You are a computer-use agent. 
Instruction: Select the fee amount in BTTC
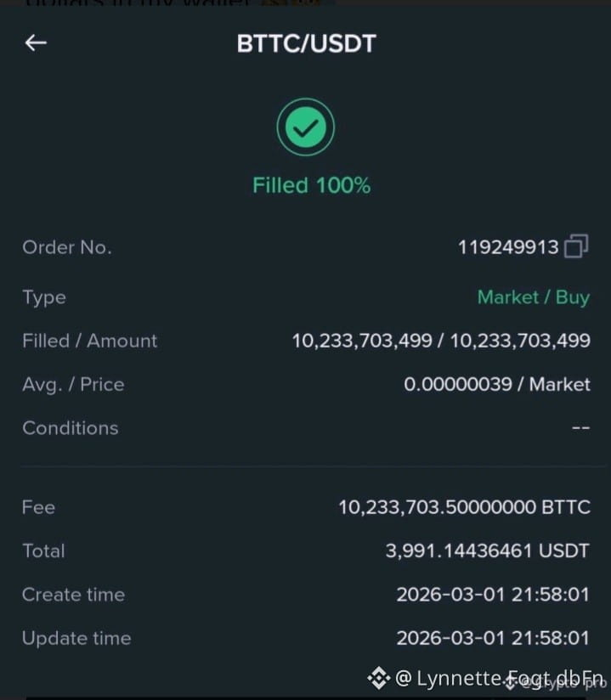pyautogui.click(x=465, y=507)
